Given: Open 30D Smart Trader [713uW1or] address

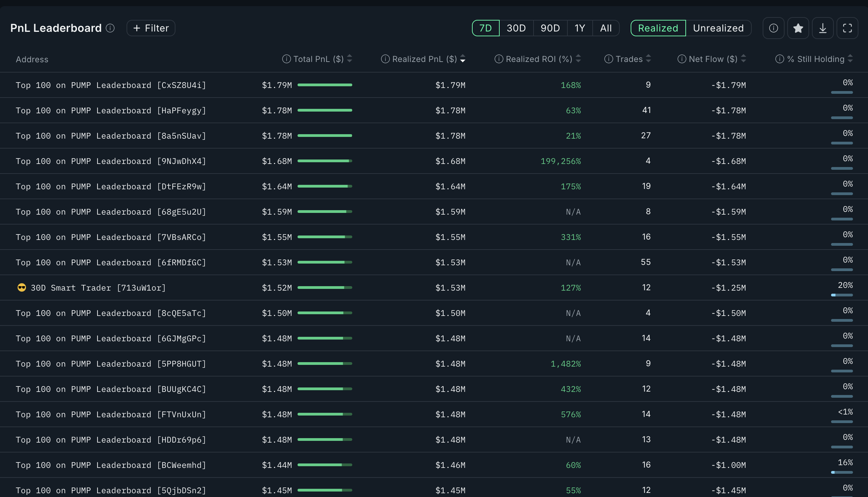Looking at the screenshot, I should (x=98, y=288).
